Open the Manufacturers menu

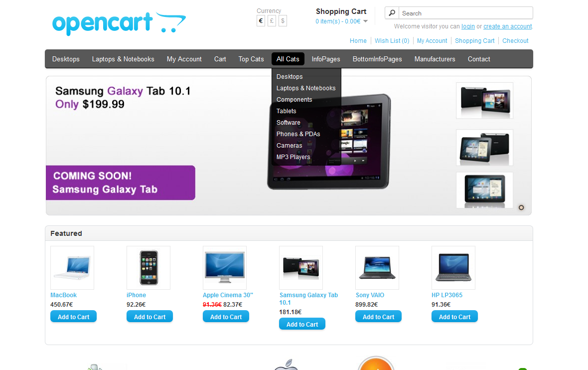(x=435, y=59)
